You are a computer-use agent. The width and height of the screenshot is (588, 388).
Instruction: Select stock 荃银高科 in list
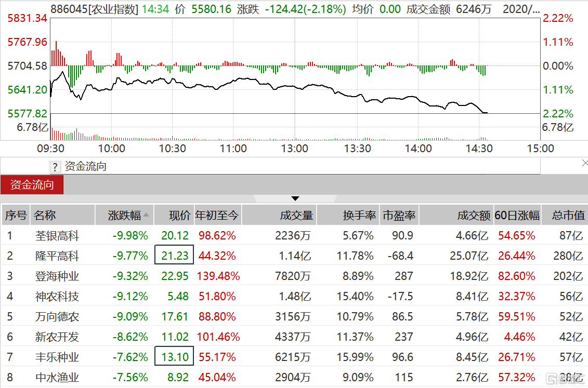(x=57, y=236)
